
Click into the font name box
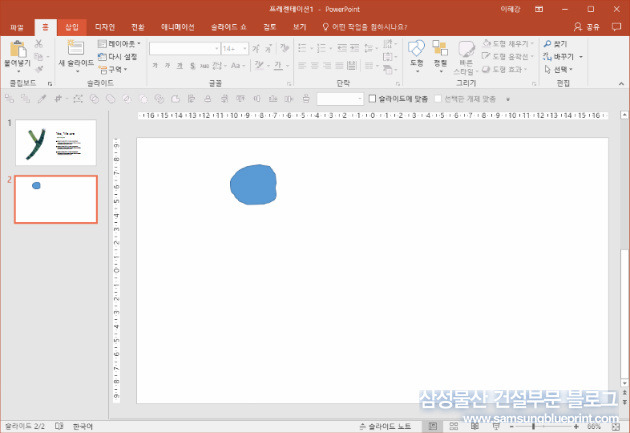pyautogui.click(x=184, y=49)
